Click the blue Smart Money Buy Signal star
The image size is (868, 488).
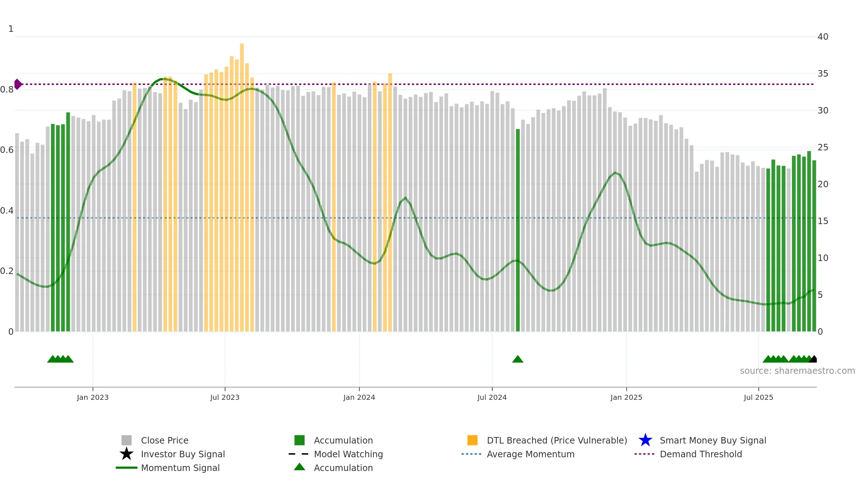click(645, 440)
